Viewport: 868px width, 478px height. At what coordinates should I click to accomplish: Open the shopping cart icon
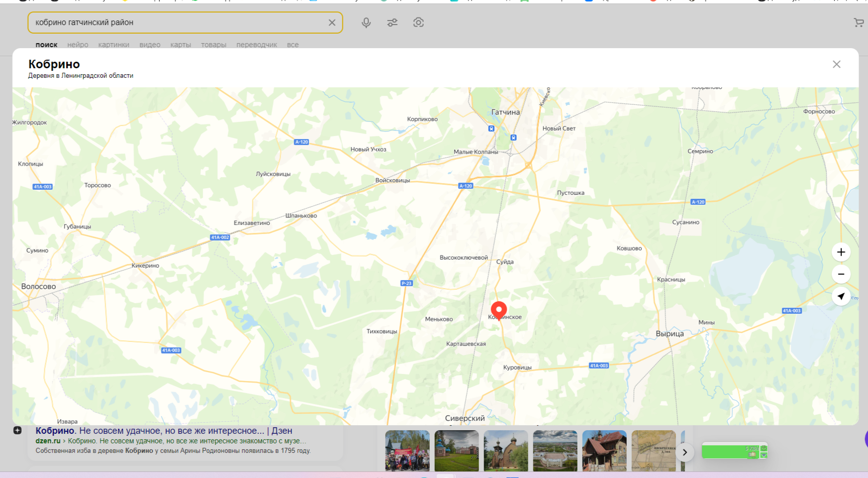(858, 23)
